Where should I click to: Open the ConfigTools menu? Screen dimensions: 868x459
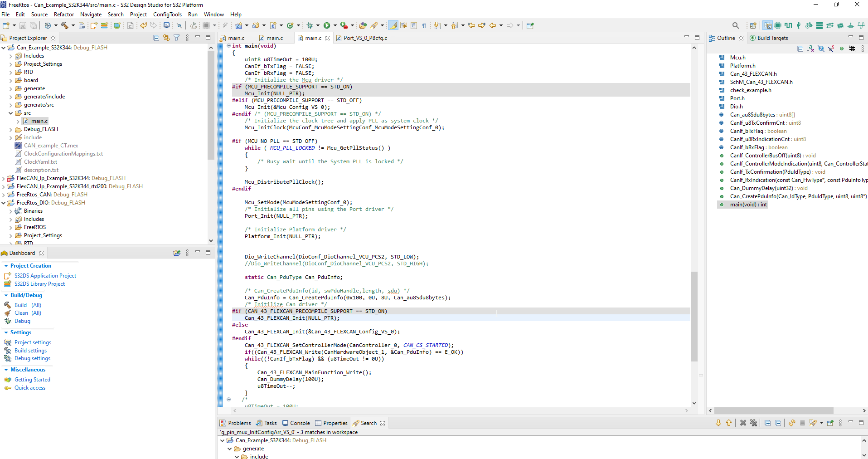(167, 14)
